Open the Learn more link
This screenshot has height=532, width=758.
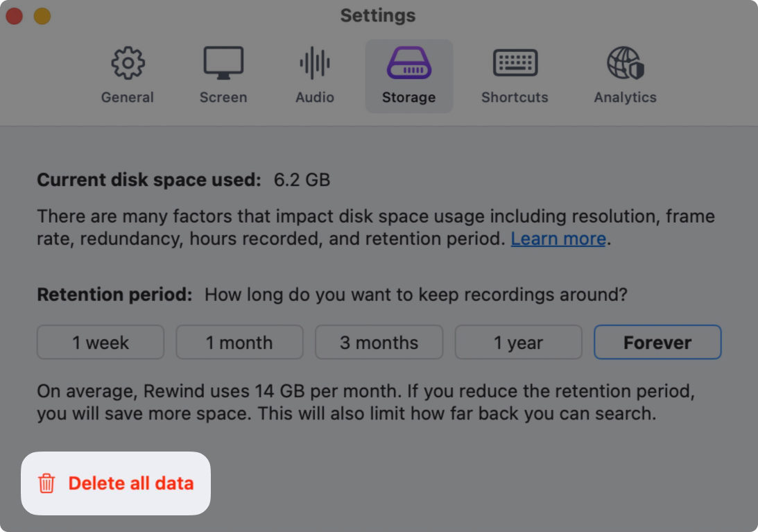click(558, 239)
